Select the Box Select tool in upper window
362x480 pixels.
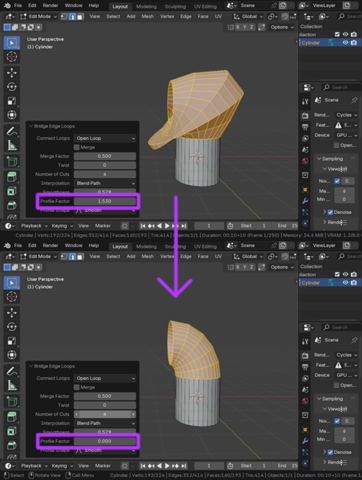pos(12,43)
